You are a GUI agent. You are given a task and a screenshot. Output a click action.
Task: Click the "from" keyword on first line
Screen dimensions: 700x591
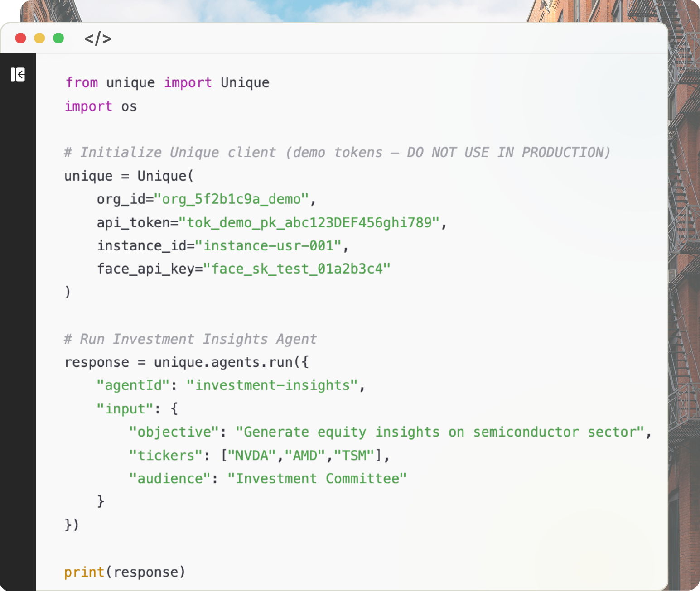pos(82,82)
